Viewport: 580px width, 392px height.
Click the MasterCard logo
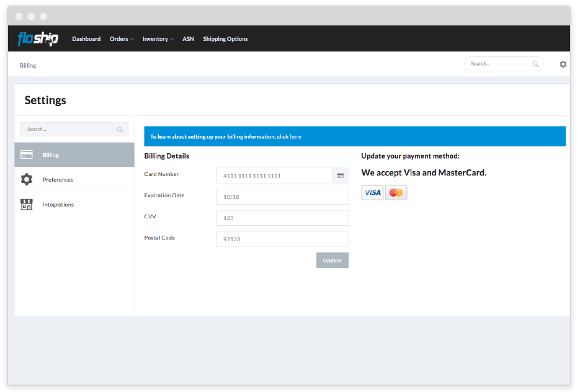click(x=396, y=193)
